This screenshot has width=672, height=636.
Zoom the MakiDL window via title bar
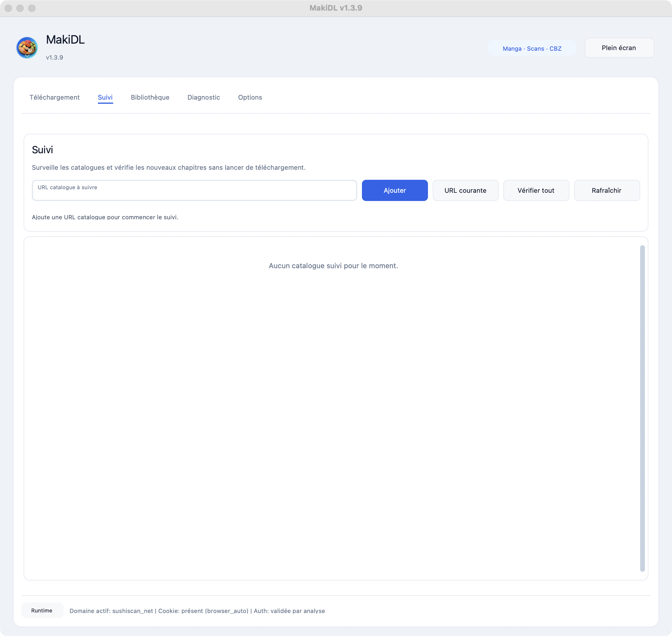tap(32, 8)
